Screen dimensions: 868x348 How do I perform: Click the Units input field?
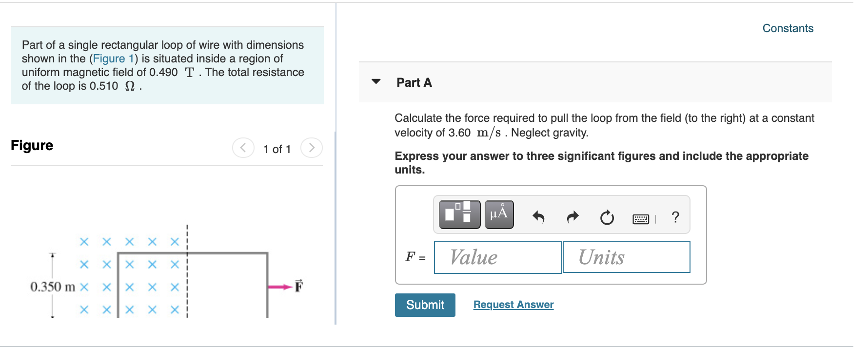coord(627,257)
